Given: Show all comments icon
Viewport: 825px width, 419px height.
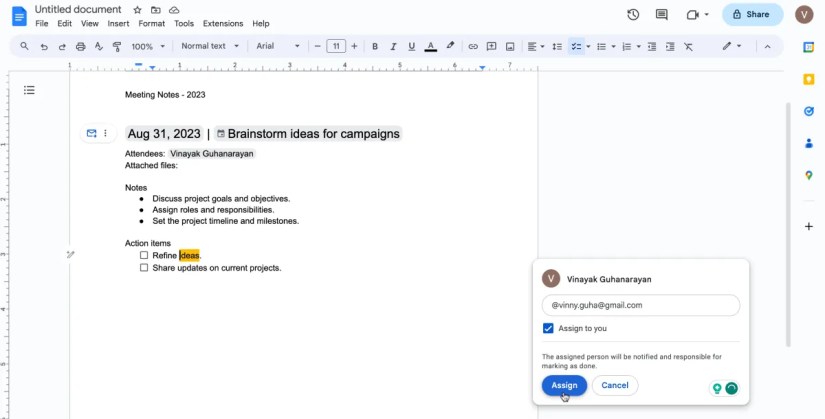Looking at the screenshot, I should point(662,15).
